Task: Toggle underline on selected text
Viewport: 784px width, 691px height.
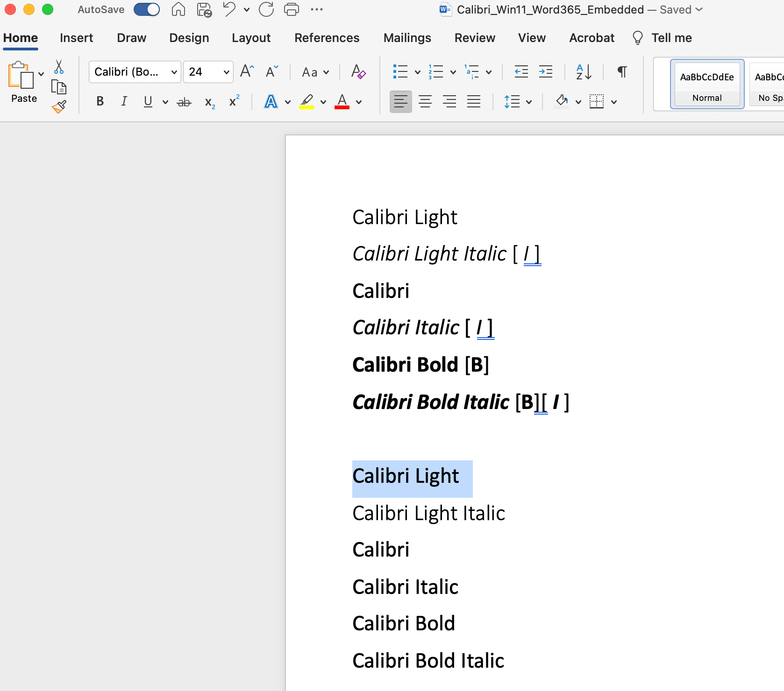Action: [147, 101]
